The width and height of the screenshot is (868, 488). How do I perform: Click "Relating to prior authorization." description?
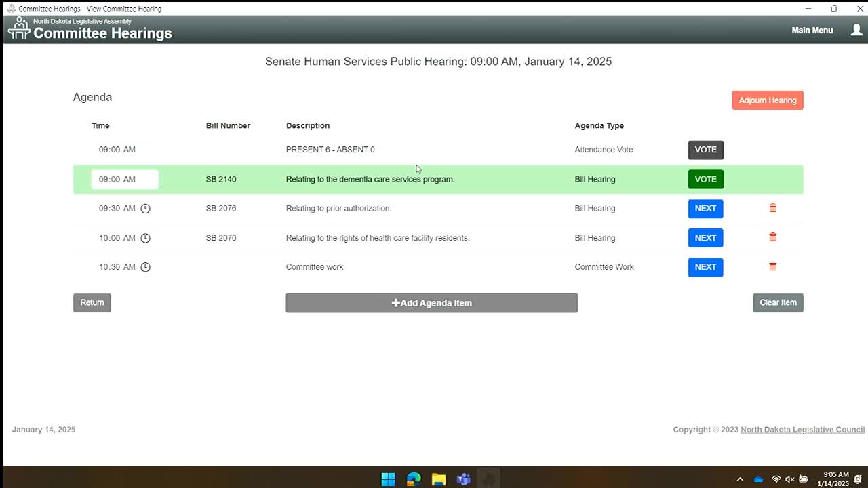click(339, 209)
